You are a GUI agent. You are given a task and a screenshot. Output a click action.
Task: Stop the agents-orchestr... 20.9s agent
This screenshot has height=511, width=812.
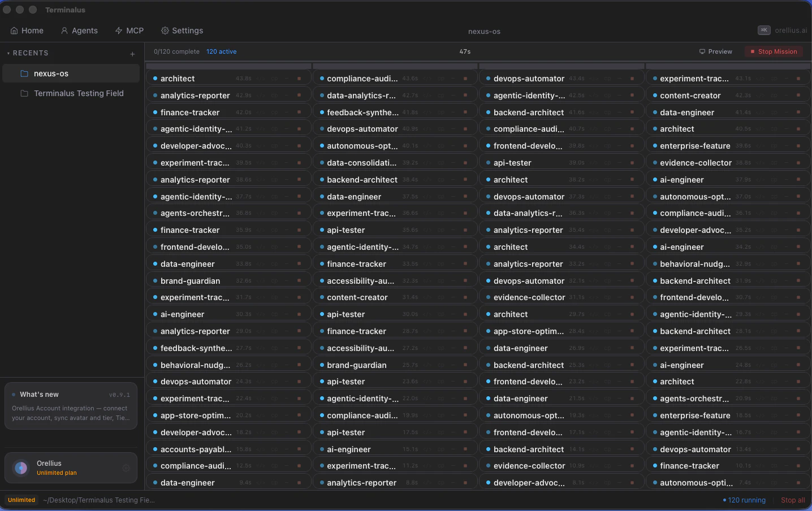[x=798, y=399]
